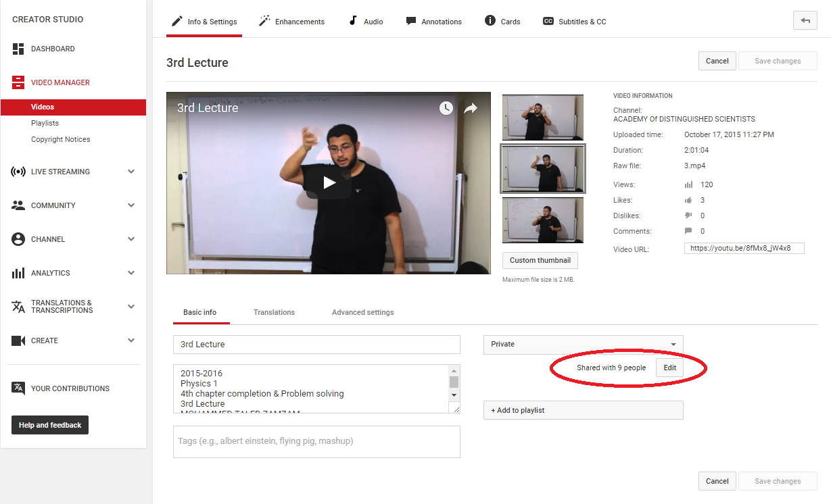Screen dimensions: 831x504
Task: Click the Live Streaming broadcast icon
Action: point(18,172)
